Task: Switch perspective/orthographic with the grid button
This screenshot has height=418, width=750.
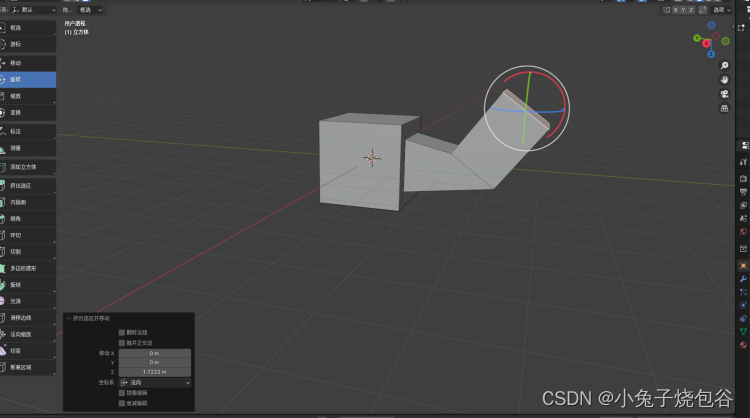Action: [725, 108]
